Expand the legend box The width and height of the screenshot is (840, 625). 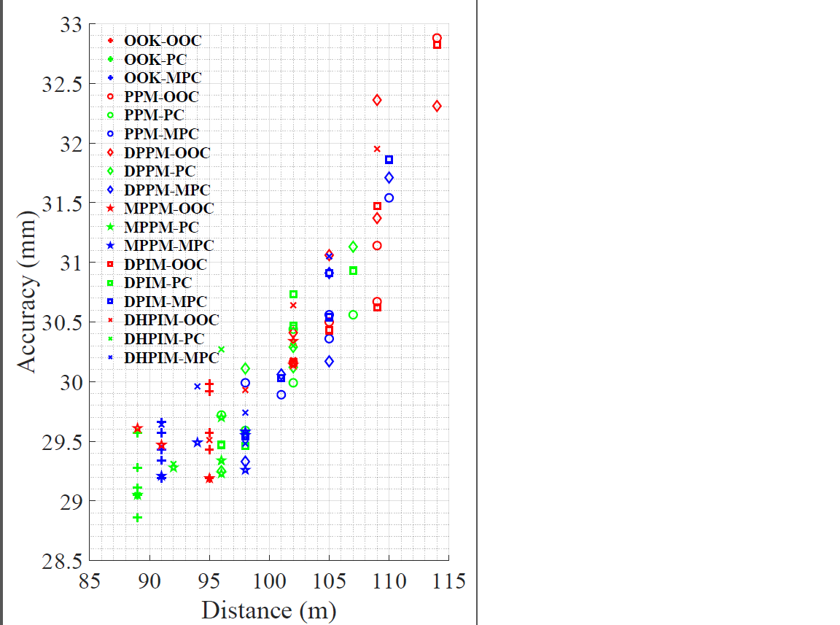click(162, 199)
